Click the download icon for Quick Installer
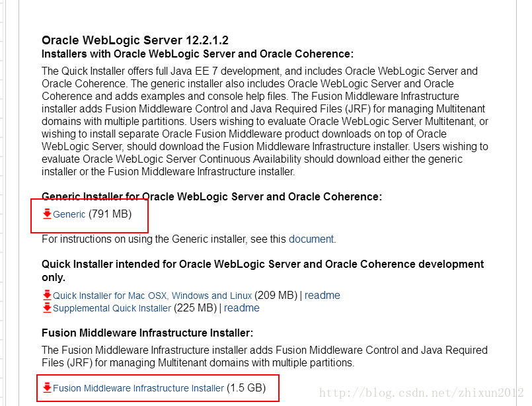 pyautogui.click(x=47, y=295)
